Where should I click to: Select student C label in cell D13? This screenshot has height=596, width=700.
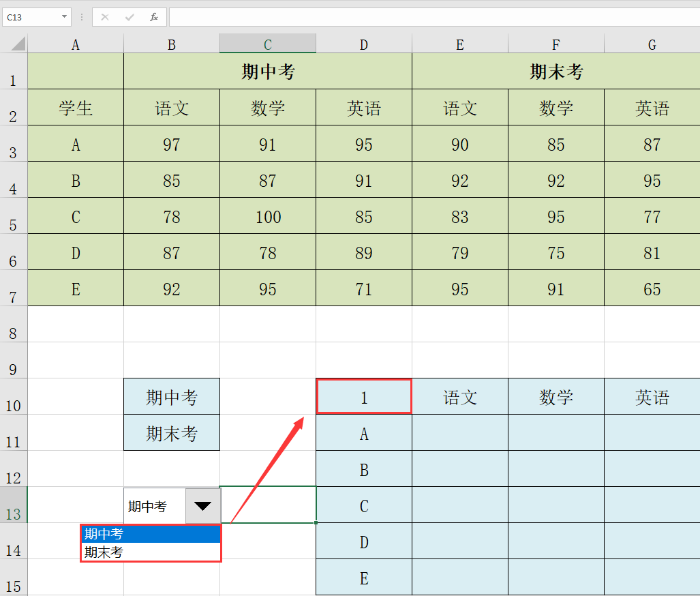tap(364, 505)
